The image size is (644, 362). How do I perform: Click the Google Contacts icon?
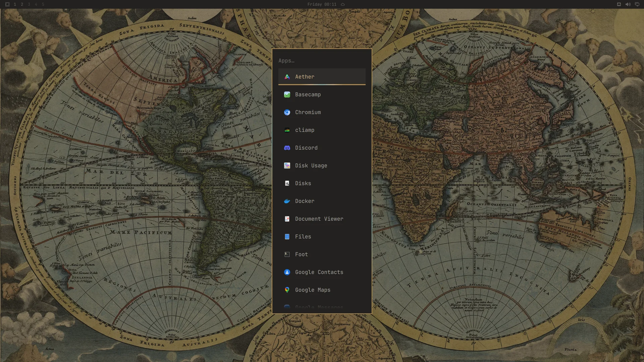287,272
